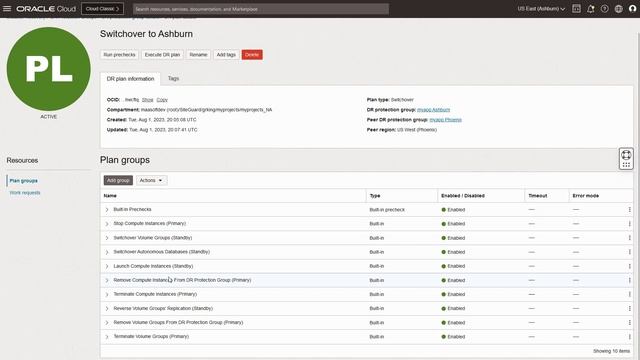Click the Enabled / Disabled column header
Viewport: 640px width, 360px height.
pyautogui.click(x=463, y=196)
